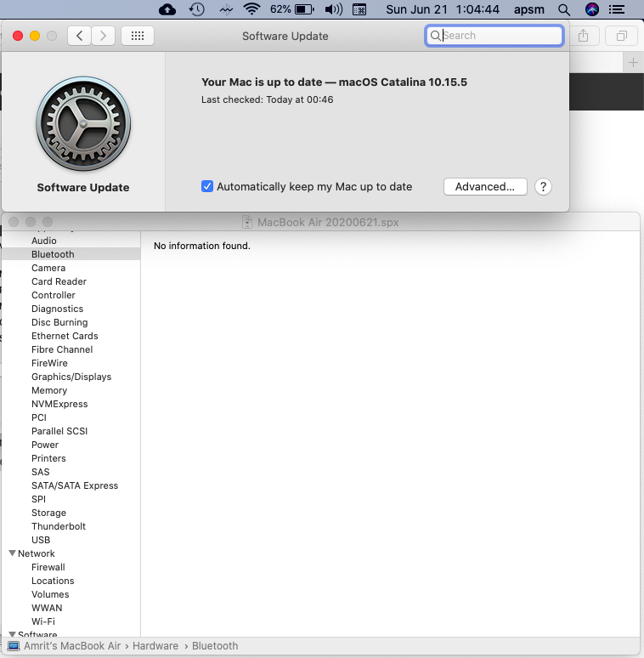Image resolution: width=644 pixels, height=658 pixels.
Task: Go forward in System Preferences
Action: [103, 36]
